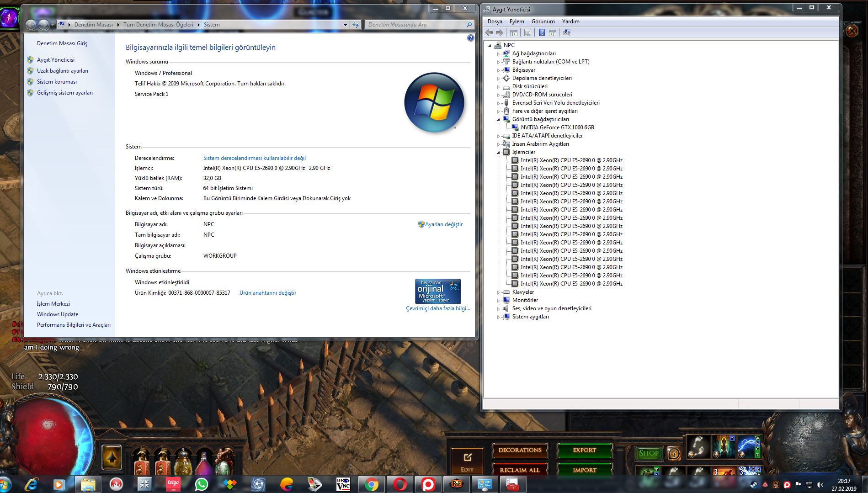868x493 pixels.
Task: Click the game Edit button
Action: 467,461
